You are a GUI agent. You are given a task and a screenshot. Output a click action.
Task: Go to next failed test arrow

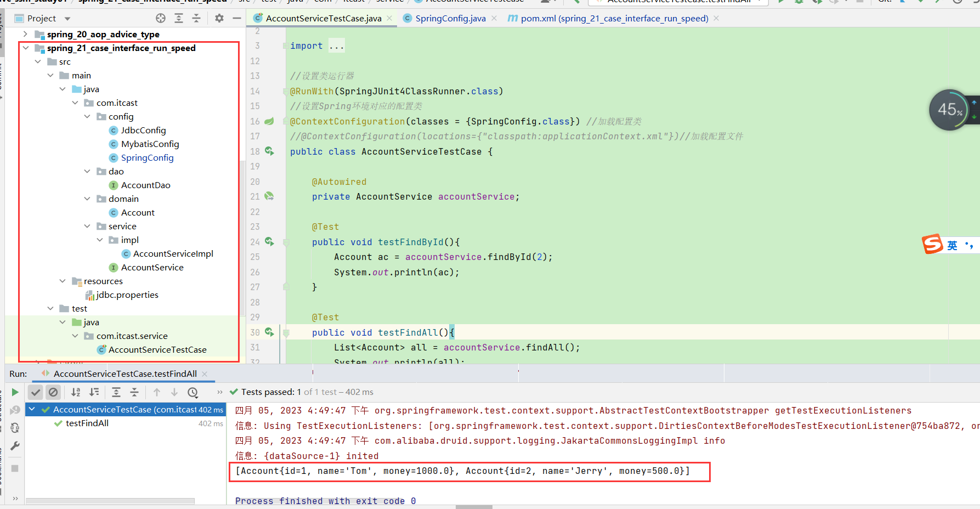click(174, 392)
